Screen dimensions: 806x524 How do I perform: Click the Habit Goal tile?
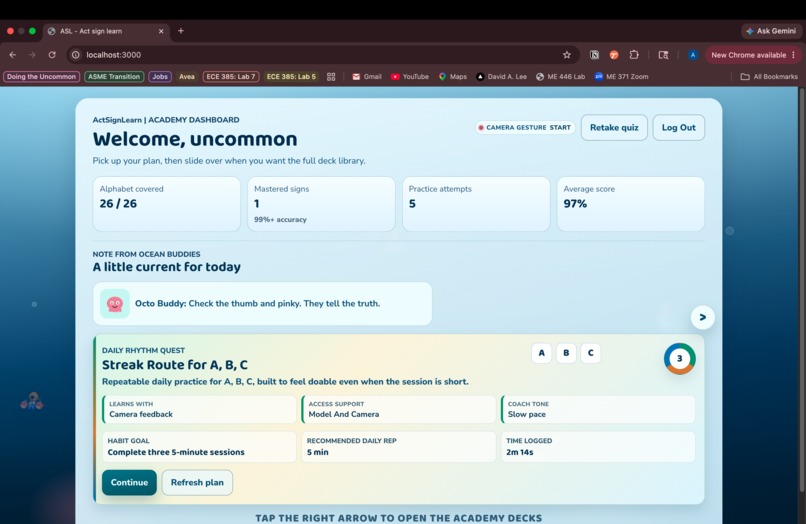pyautogui.click(x=199, y=447)
